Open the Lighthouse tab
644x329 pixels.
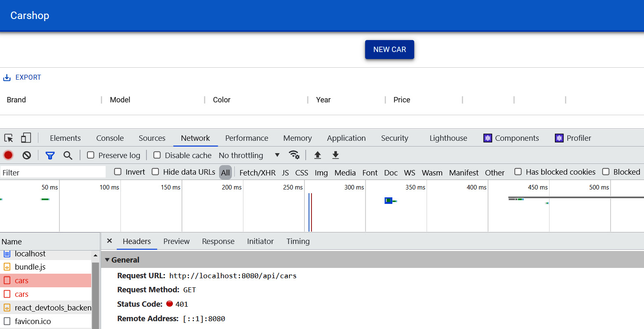coord(448,138)
